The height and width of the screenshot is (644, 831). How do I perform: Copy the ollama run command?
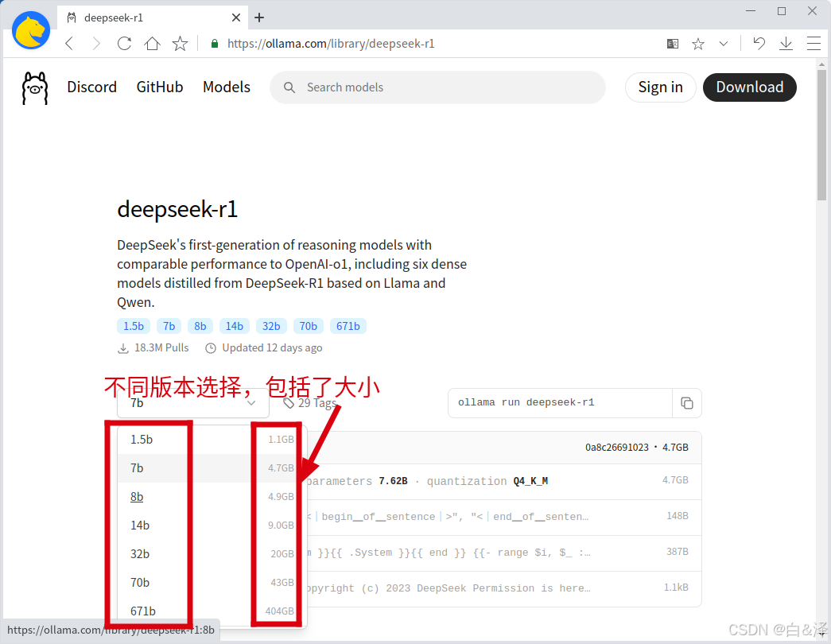pos(687,403)
